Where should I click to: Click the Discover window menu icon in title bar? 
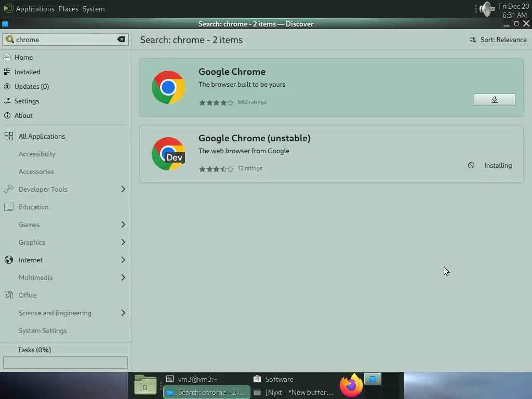click(x=5, y=24)
